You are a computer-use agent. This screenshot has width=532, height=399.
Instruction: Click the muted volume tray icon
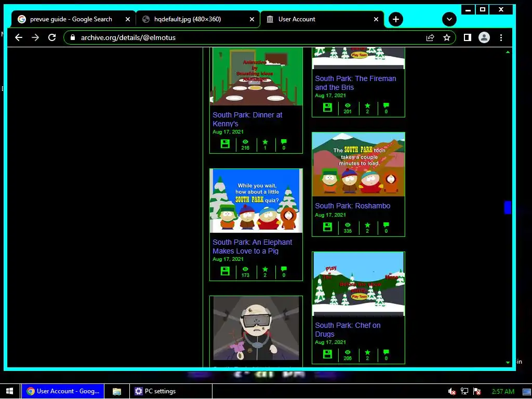[451, 392]
